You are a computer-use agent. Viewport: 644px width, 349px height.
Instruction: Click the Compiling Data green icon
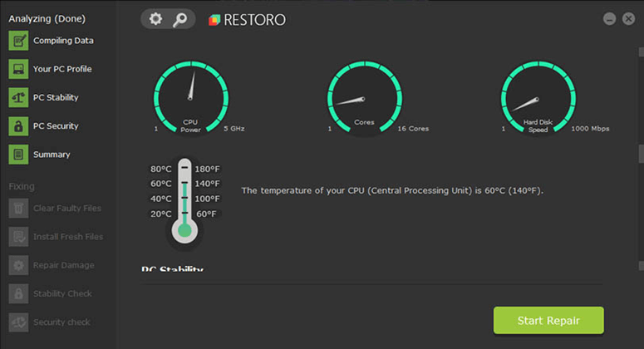[18, 41]
